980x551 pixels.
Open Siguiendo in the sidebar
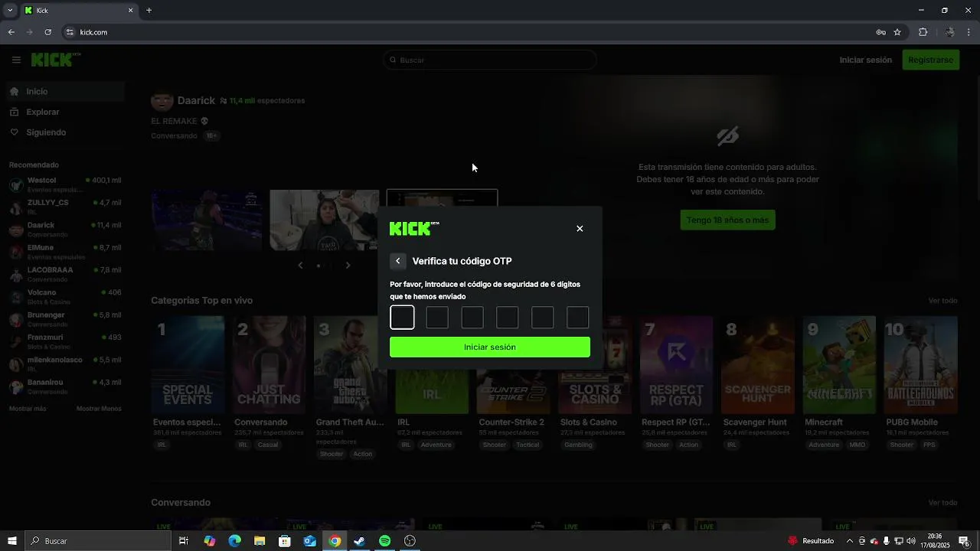coord(65,132)
